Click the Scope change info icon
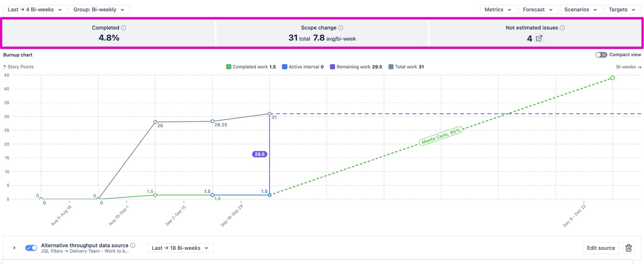The image size is (644, 264). [x=341, y=28]
